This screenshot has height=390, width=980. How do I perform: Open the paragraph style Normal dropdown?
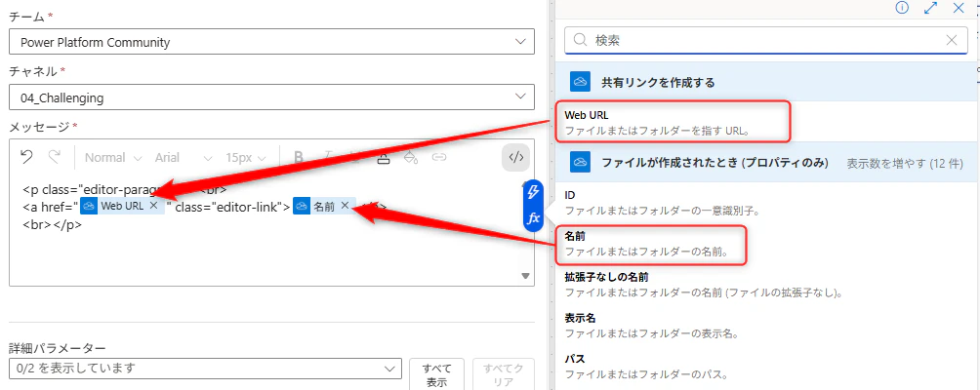coord(113,157)
